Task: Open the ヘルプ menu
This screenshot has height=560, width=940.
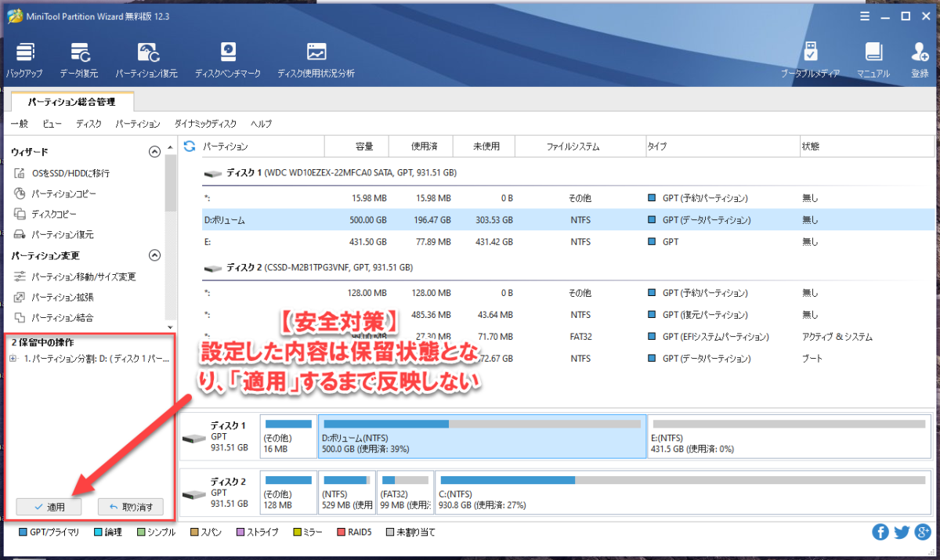Action: [x=262, y=124]
